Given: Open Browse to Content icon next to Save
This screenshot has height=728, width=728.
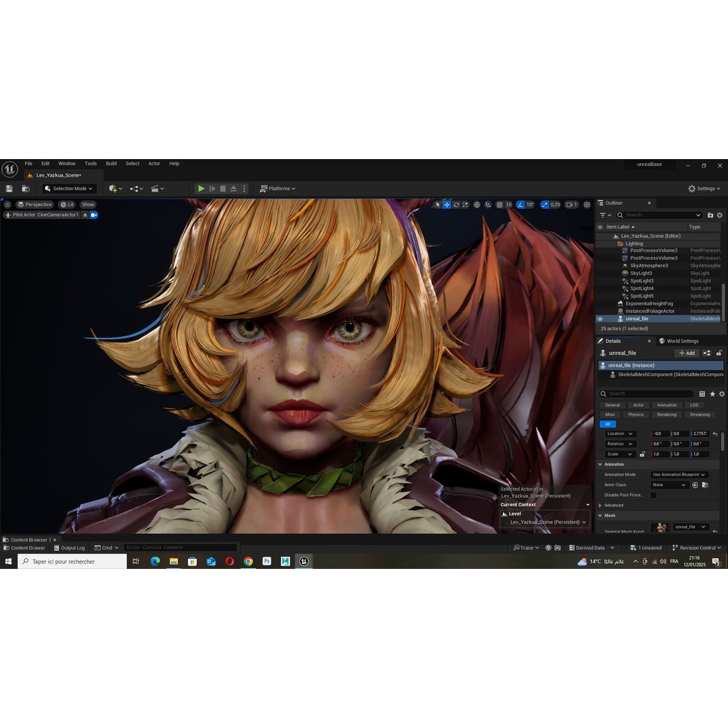Looking at the screenshot, I should point(26,189).
